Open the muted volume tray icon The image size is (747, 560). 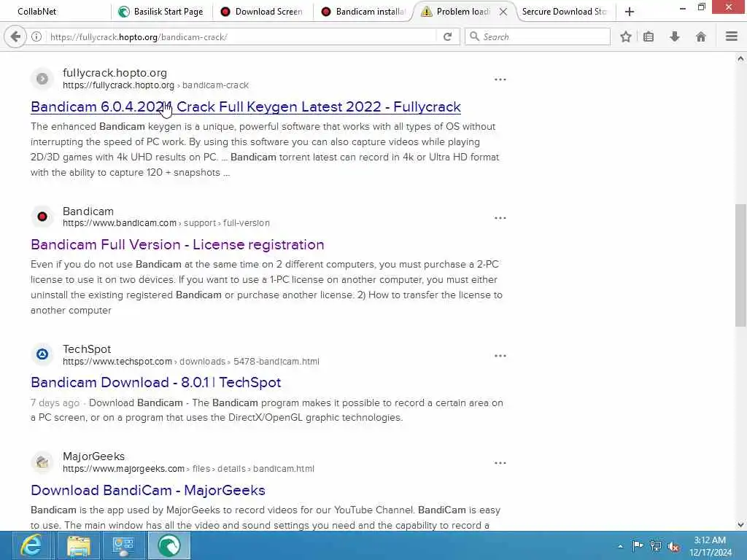673,546
